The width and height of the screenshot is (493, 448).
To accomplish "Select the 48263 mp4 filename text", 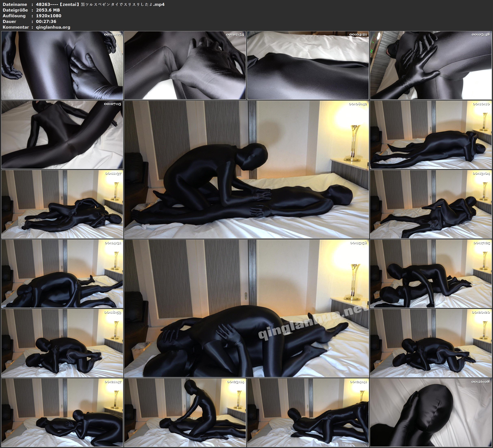I will [100, 4].
